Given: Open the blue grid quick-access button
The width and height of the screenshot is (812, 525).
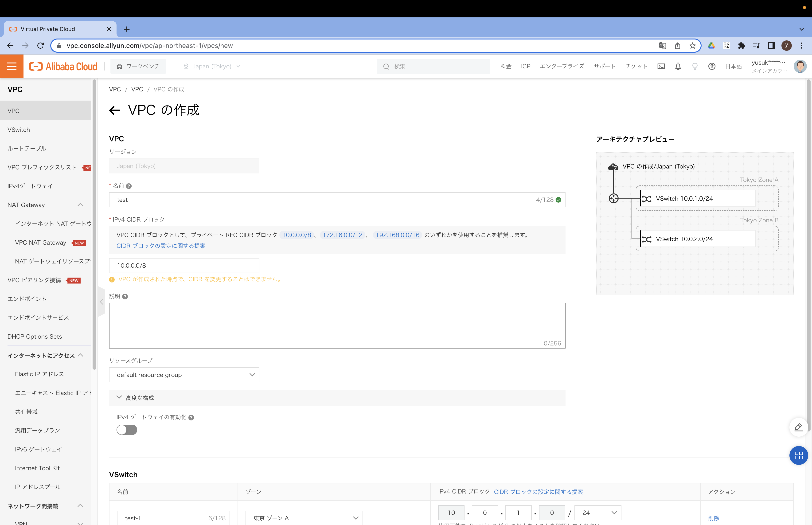Looking at the screenshot, I should (x=798, y=455).
